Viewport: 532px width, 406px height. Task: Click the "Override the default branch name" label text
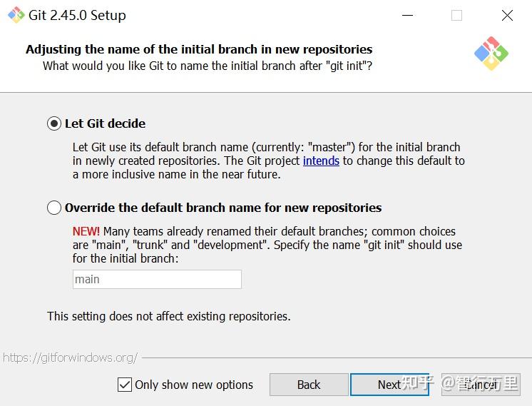222,208
